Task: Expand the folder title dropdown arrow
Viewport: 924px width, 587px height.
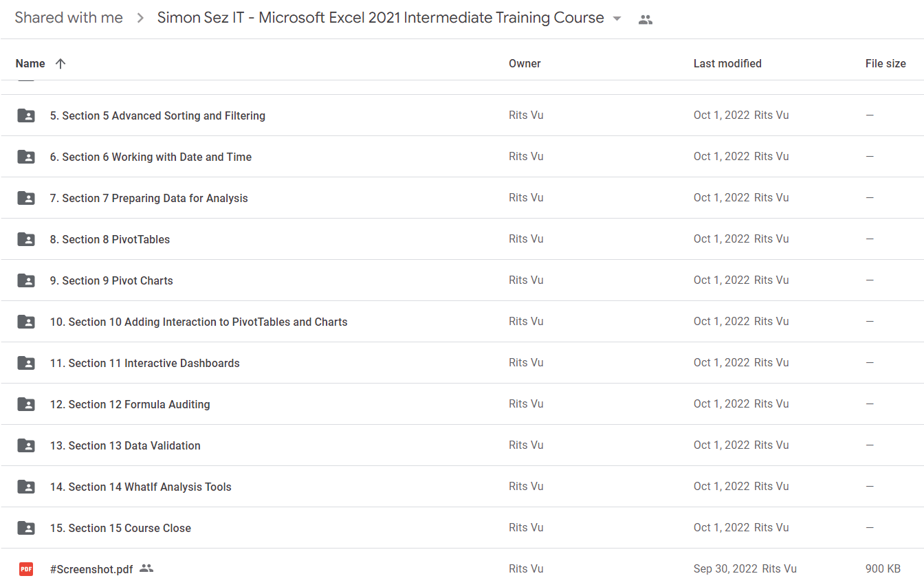Action: pos(617,19)
